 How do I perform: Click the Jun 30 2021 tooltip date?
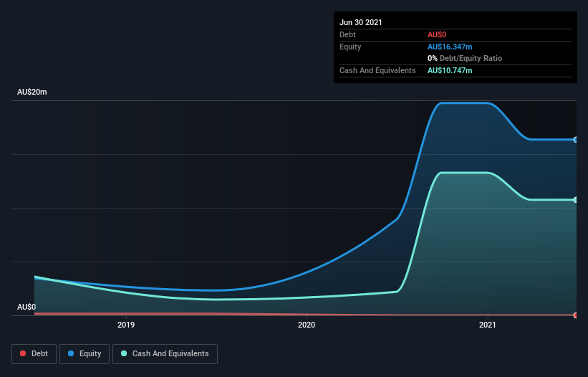[x=361, y=22]
